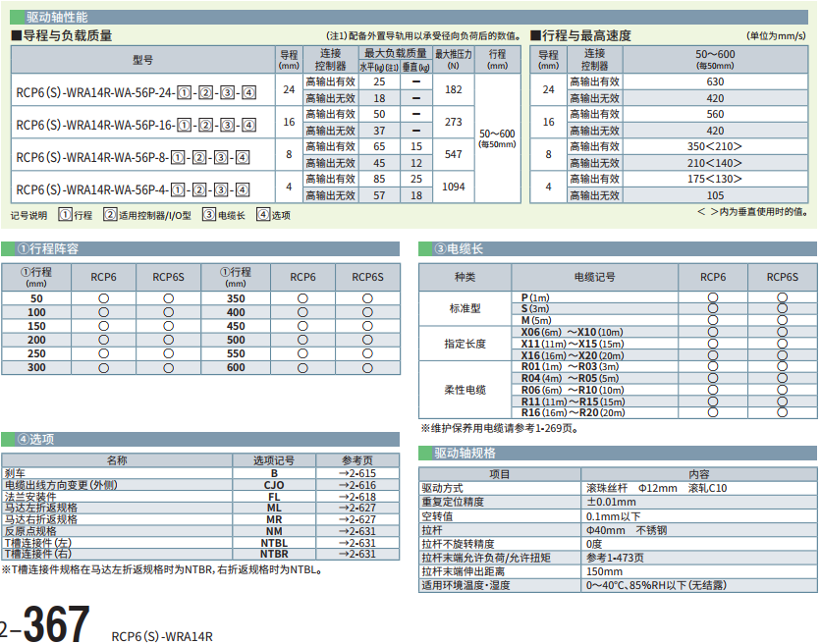Click model RCP6(S)-WRA14R-WA-56P-4 row label
Screen dimensions: 821x644
[133, 189]
